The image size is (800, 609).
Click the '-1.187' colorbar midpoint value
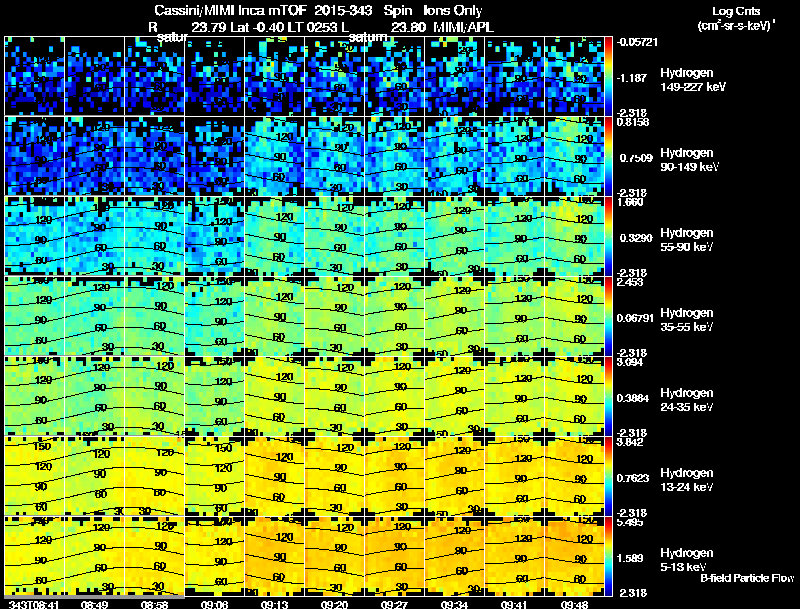tap(632, 78)
